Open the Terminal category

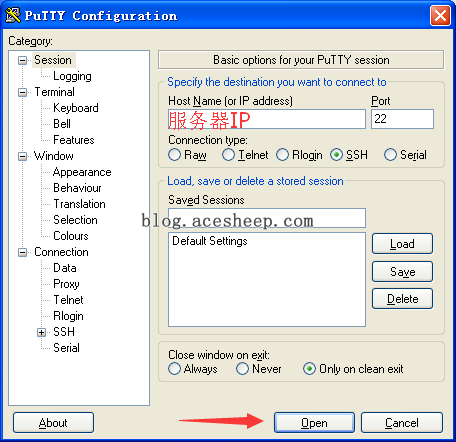(x=54, y=92)
